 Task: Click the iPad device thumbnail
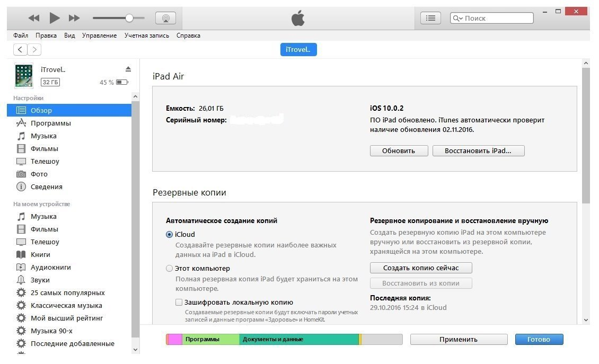click(24, 76)
